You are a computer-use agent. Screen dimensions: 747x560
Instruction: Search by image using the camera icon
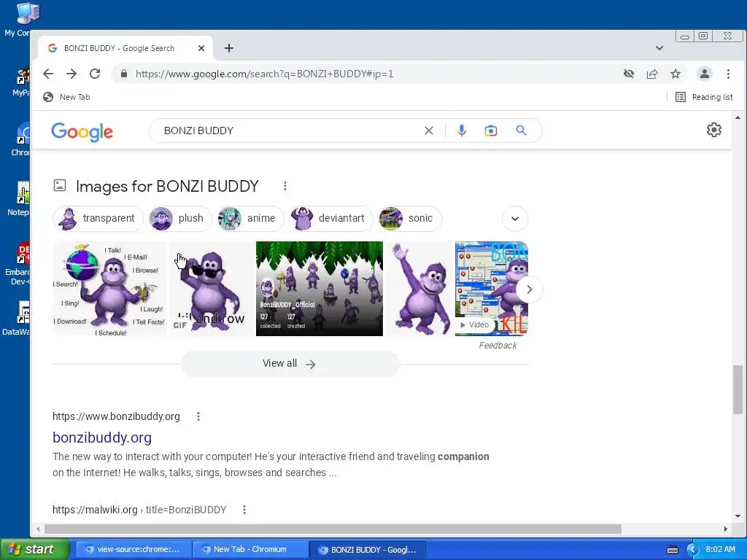pos(491,131)
